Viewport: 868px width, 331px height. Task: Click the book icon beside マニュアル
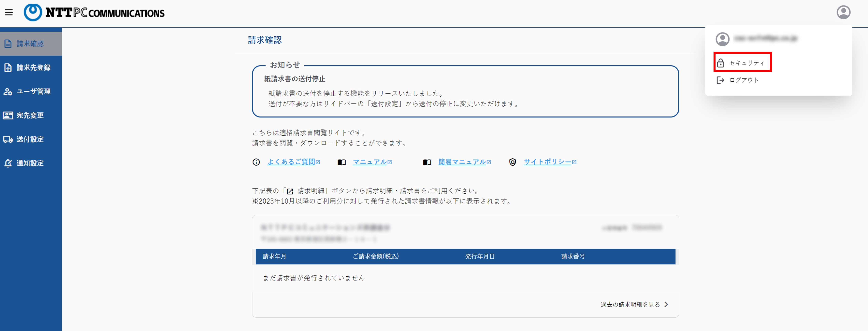coord(342,162)
